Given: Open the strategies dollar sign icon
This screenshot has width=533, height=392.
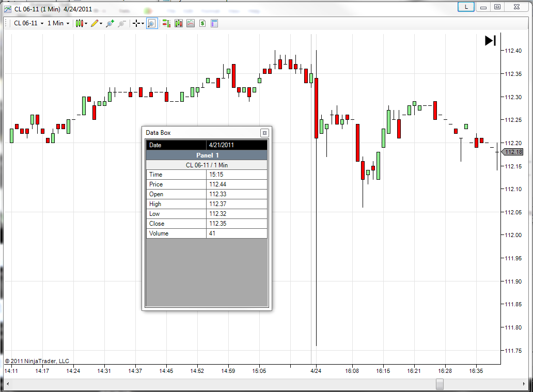Looking at the screenshot, I should (x=202, y=23).
